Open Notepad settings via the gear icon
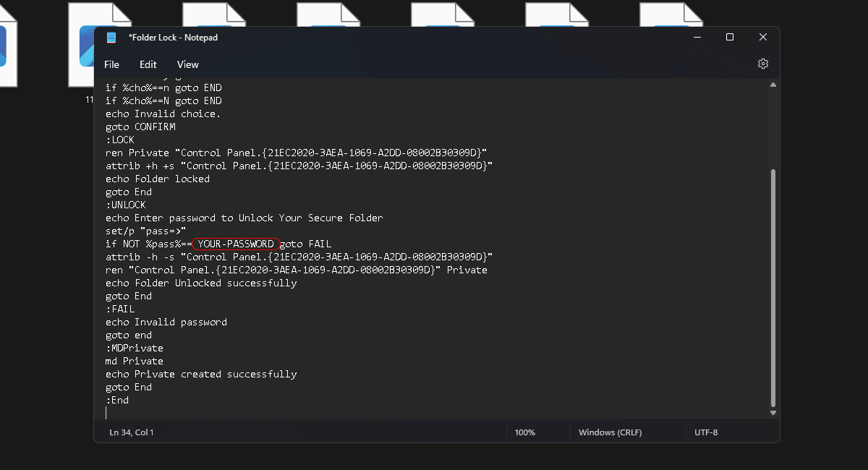 [x=762, y=64]
